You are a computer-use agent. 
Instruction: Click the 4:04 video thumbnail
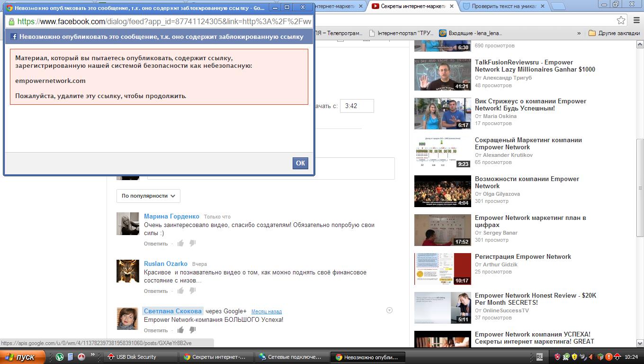[443, 191]
